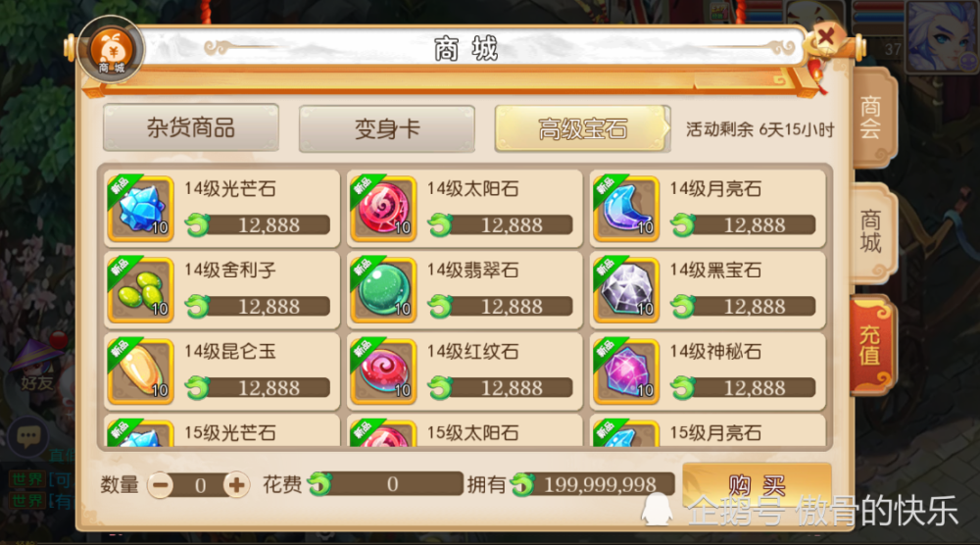
Task: Select the 14级翡翠石 green orb icon
Action: pyautogui.click(x=383, y=290)
